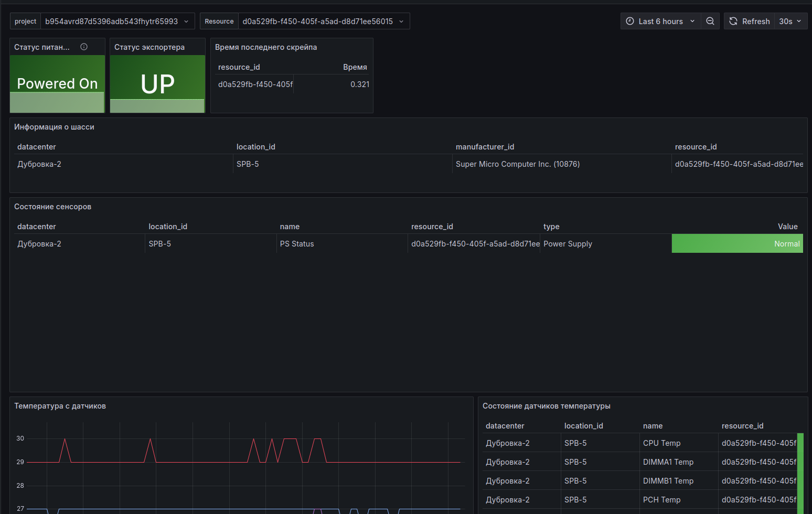Image resolution: width=812 pixels, height=514 pixels.
Task: Open Состояние сенсоров panel title menu
Action: pos(52,207)
